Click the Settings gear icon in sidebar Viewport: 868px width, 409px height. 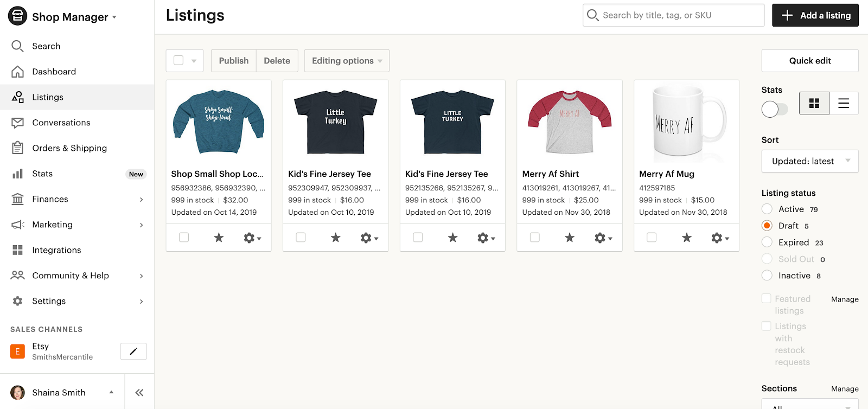(x=17, y=301)
